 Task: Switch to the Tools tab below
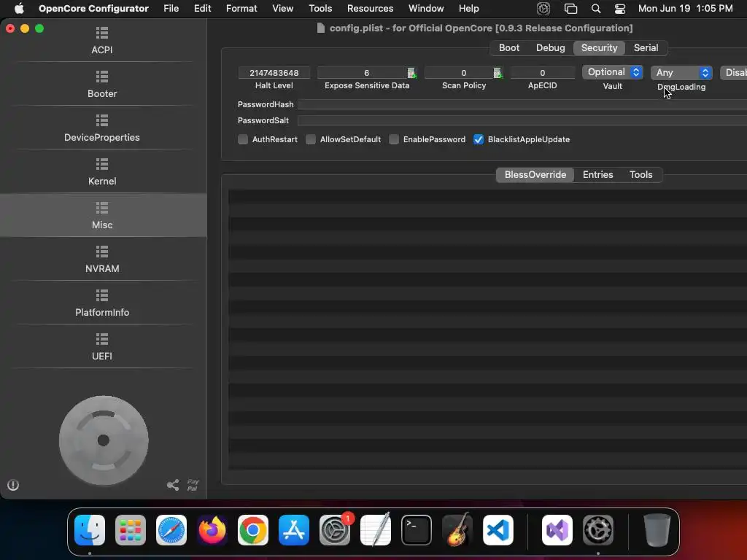coord(640,175)
